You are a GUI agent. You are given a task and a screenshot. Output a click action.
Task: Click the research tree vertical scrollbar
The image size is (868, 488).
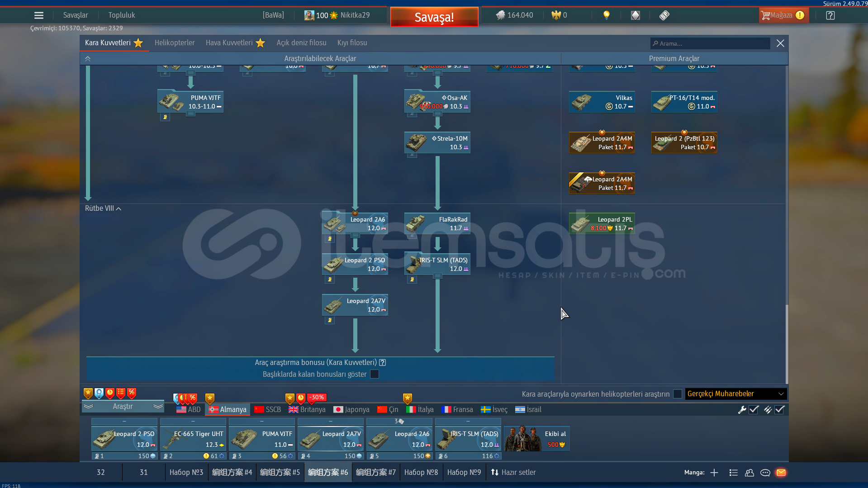[x=787, y=344]
